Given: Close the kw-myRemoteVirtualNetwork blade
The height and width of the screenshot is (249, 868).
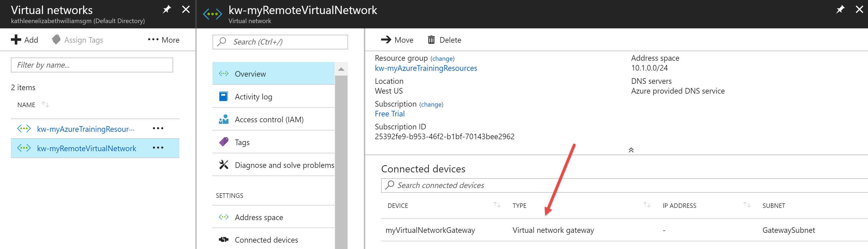Looking at the screenshot, I should [x=859, y=10].
